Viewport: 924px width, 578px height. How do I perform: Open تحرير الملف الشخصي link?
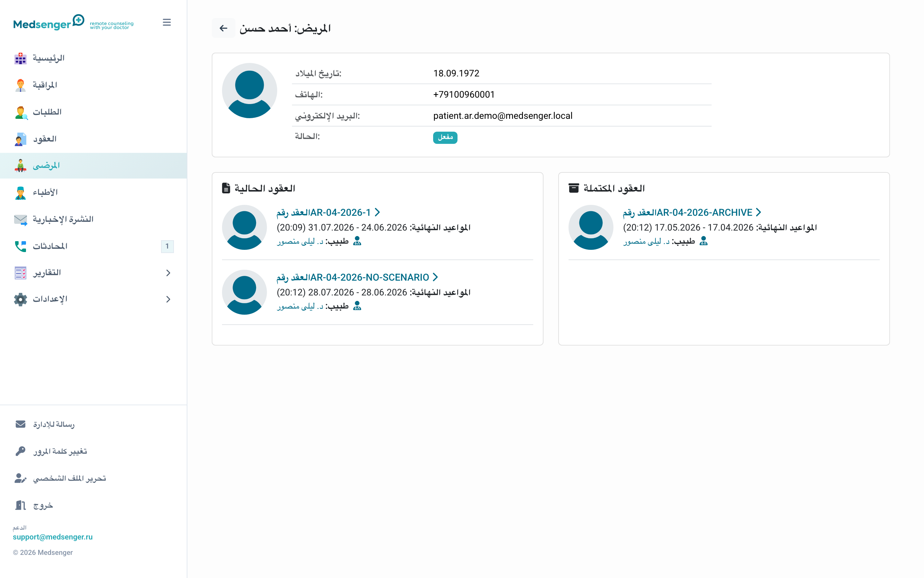[x=70, y=478]
